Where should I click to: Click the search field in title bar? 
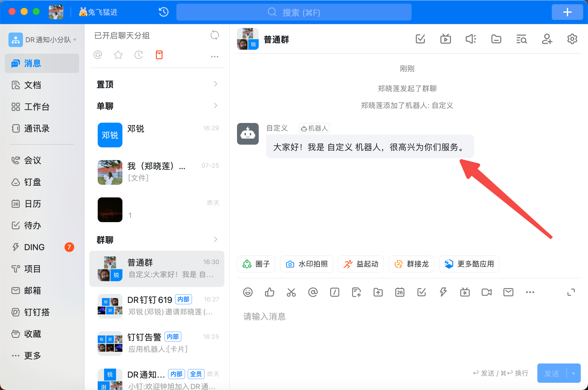(x=294, y=12)
